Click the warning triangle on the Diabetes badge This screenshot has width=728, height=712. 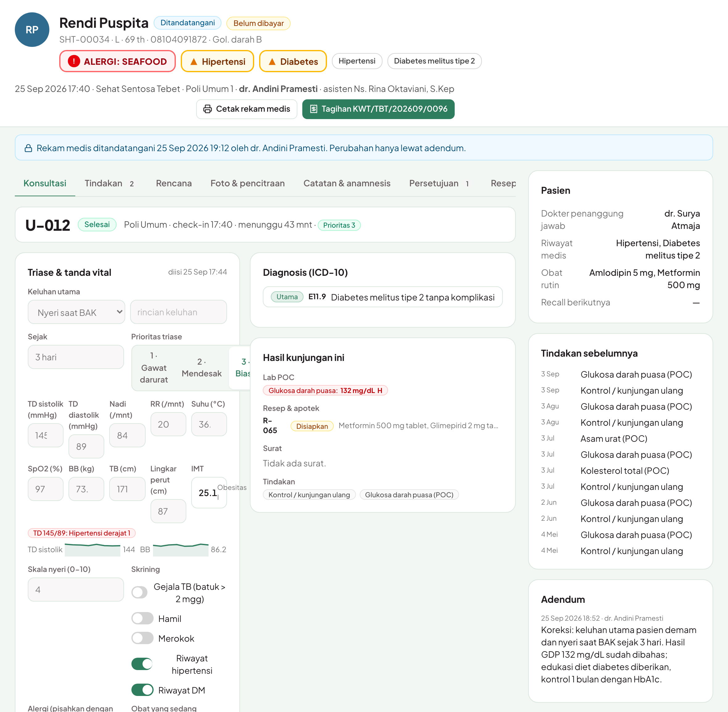pyautogui.click(x=272, y=61)
